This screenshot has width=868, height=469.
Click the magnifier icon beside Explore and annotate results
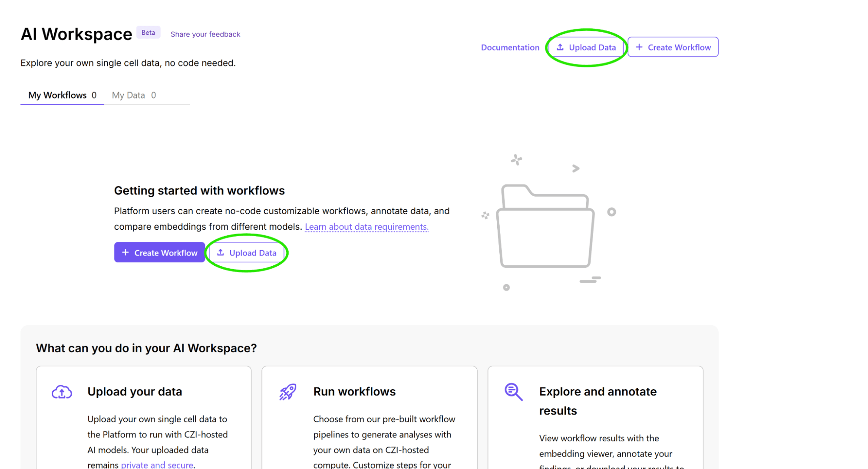coord(513,392)
